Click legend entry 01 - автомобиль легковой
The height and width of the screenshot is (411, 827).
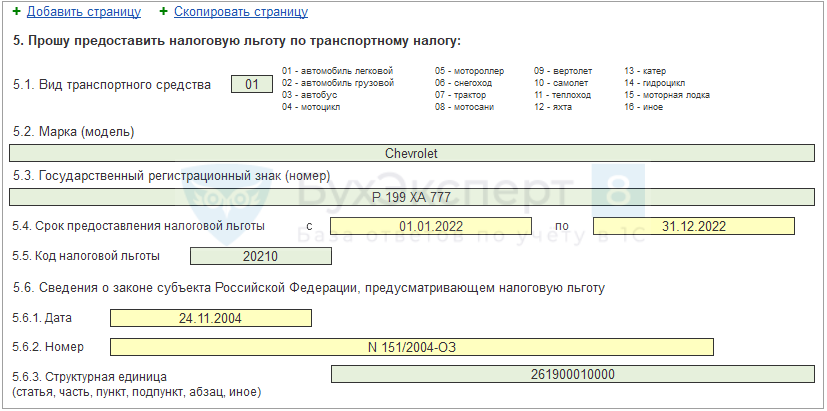point(338,71)
